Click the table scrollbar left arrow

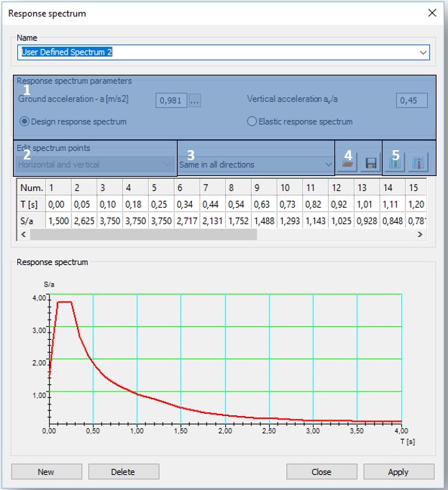[24, 234]
